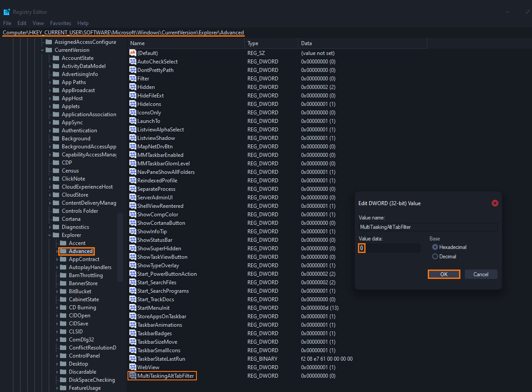Expand the AutoplayHandlers key
This screenshot has width=532, height=392.
pyautogui.click(x=57, y=267)
